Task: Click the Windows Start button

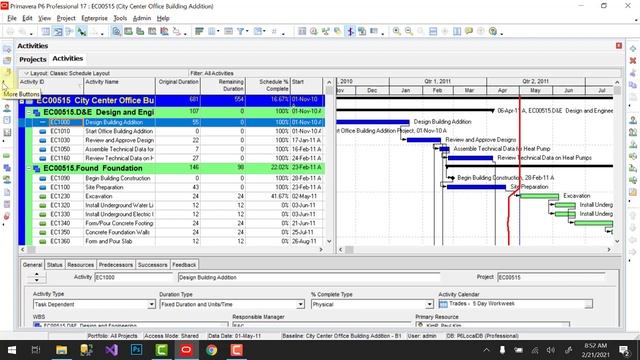Action: coord(11,350)
